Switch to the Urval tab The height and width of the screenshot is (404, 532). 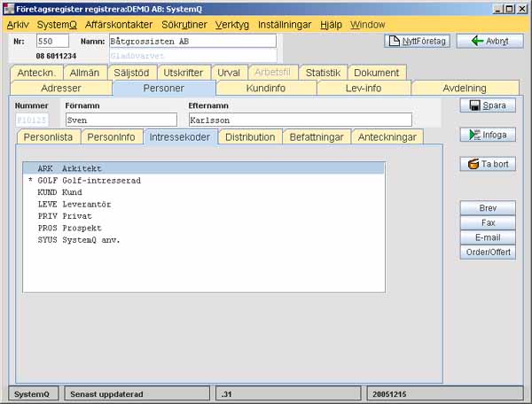229,73
